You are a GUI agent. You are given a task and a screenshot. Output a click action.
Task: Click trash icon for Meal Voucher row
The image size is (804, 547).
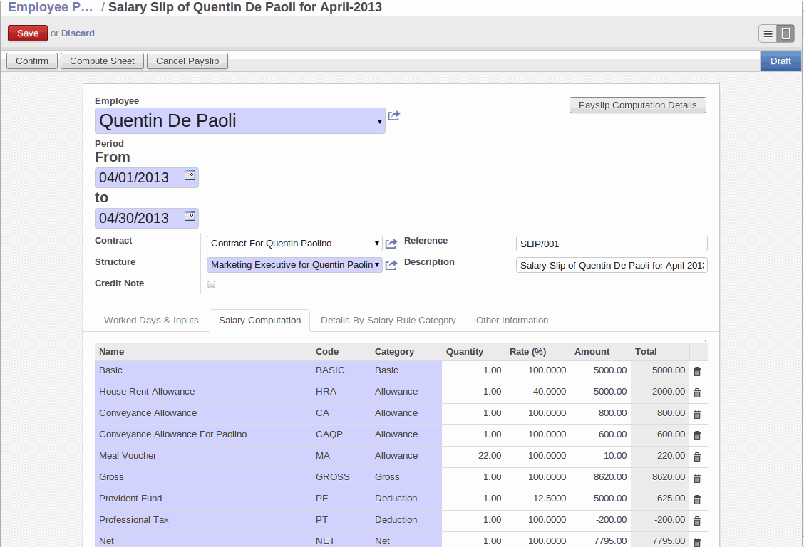[x=697, y=456]
